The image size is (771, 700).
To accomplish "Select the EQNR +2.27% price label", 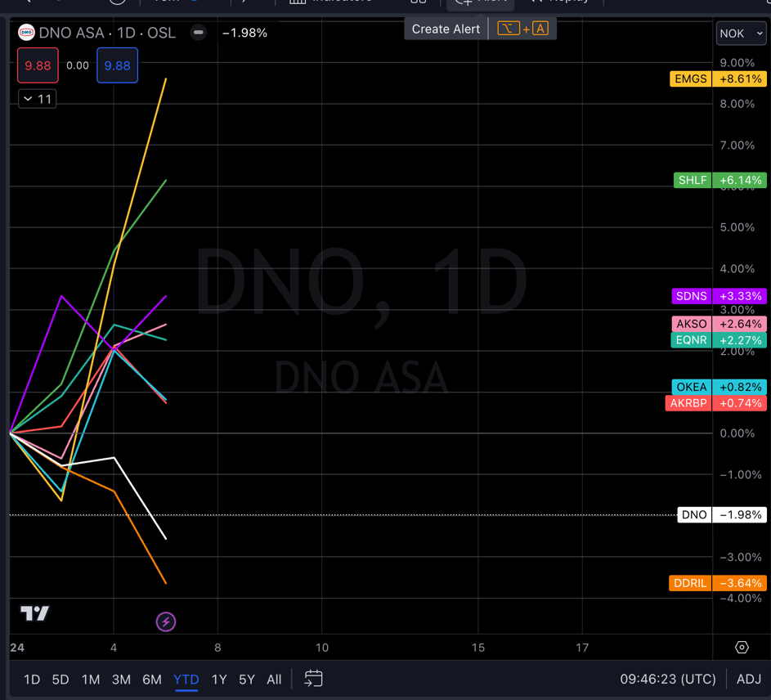I will [x=719, y=340].
